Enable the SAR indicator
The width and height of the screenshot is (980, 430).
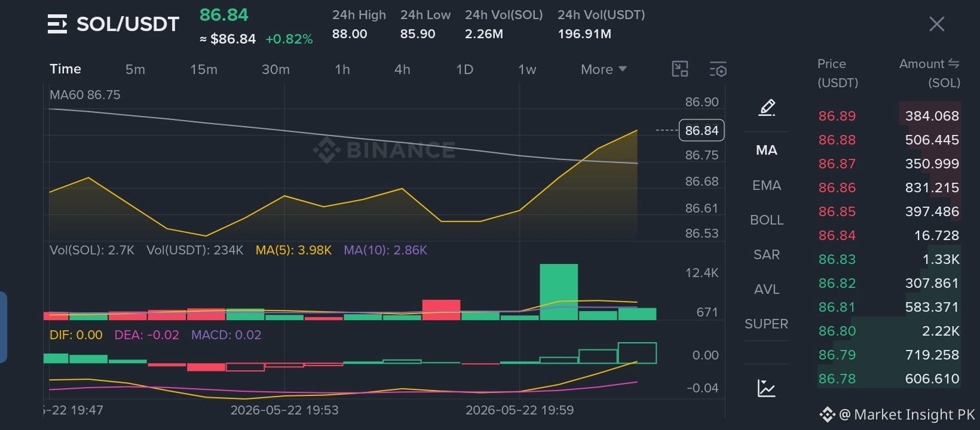[x=767, y=254]
